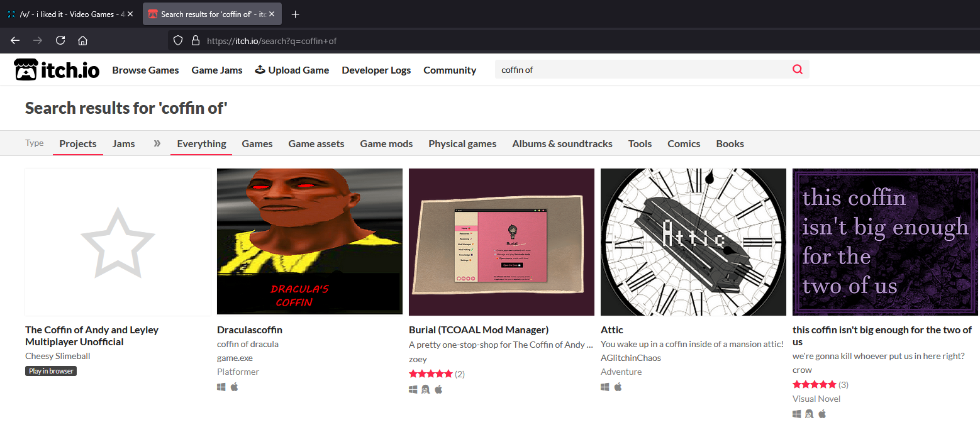Visit author AGlitchinChaos
Screen dimensions: 980x432
point(631,358)
